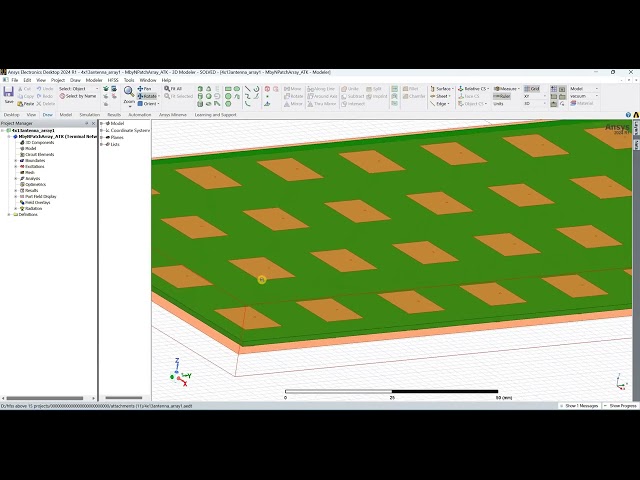Image resolution: width=640 pixels, height=480 pixels.
Task: Open Learning and Support tab
Action: point(215,115)
